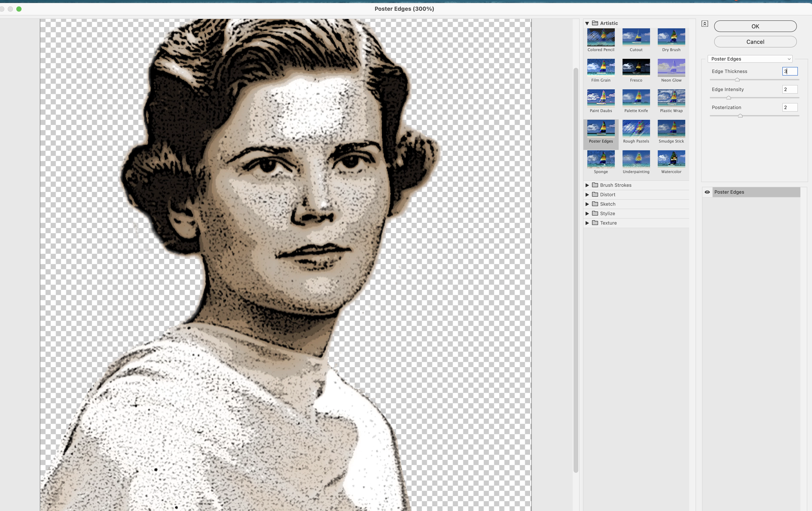Collapse the filter gallery thumbnails panel
812x511 pixels.
pos(704,24)
